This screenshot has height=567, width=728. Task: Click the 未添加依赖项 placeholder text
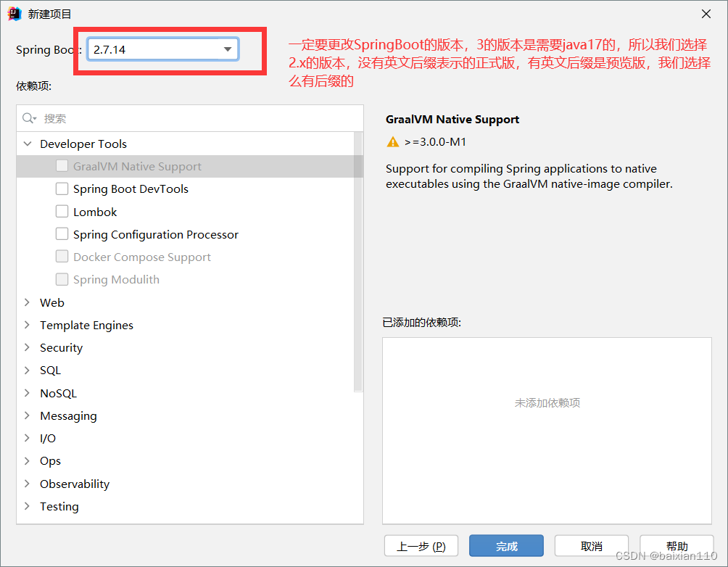coord(547,402)
